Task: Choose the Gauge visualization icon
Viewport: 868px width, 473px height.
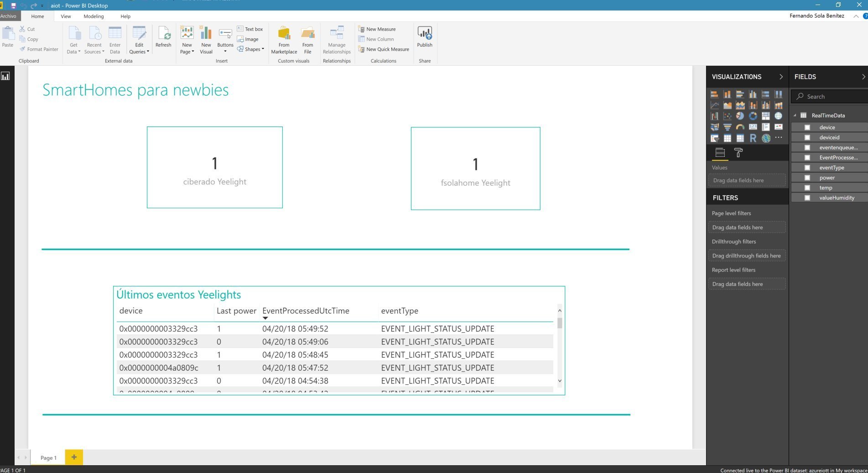Action: 740,127
